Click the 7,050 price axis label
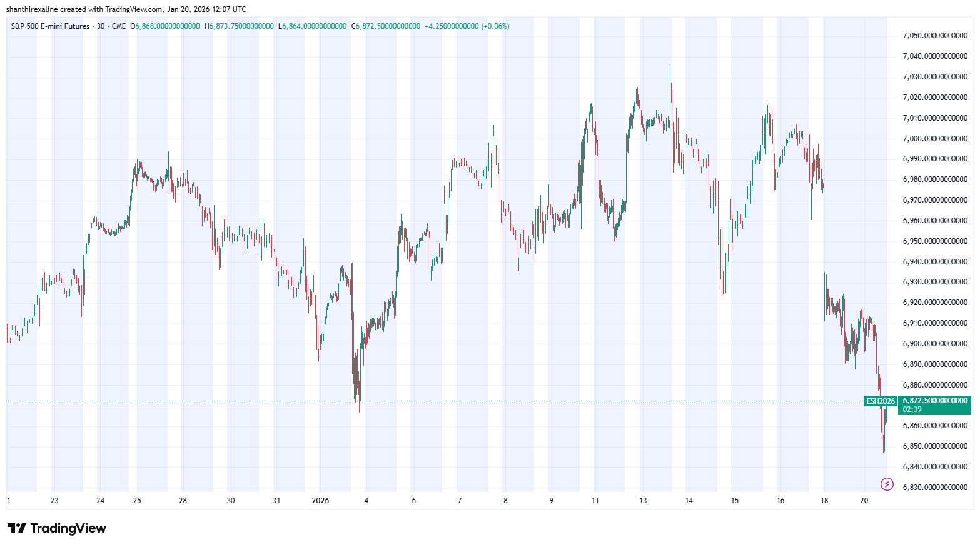Image resolution: width=980 pixels, height=547 pixels. click(935, 36)
